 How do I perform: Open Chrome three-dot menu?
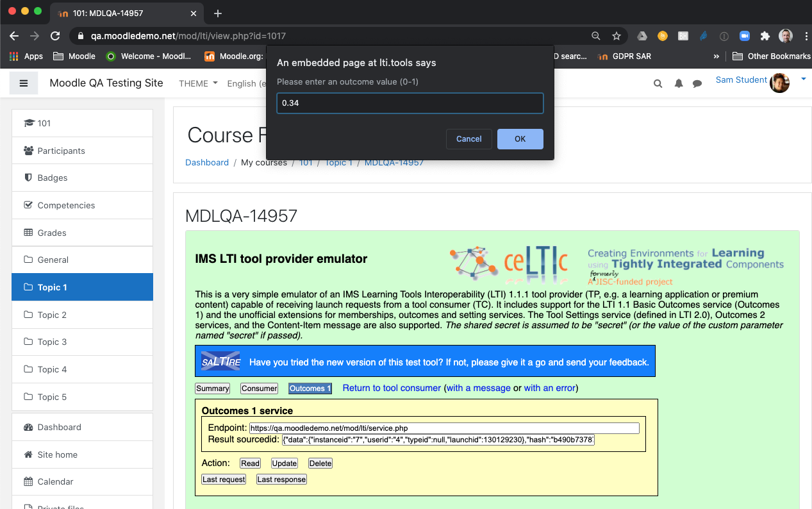click(806, 36)
